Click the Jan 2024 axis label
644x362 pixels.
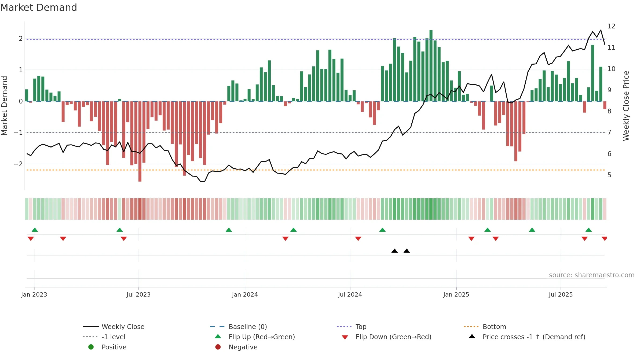(x=245, y=295)
